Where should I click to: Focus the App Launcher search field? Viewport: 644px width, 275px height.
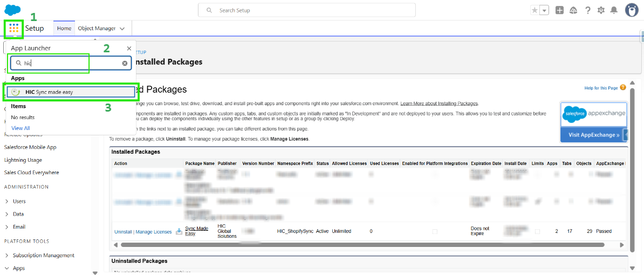[71, 63]
